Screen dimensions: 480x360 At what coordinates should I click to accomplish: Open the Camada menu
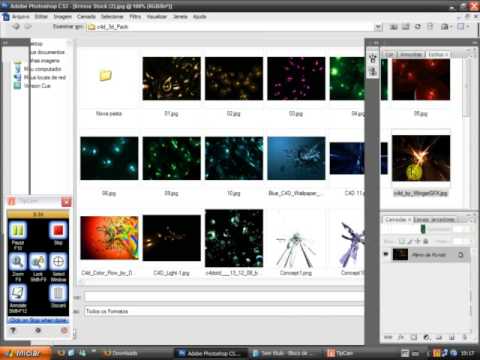[x=86, y=16]
